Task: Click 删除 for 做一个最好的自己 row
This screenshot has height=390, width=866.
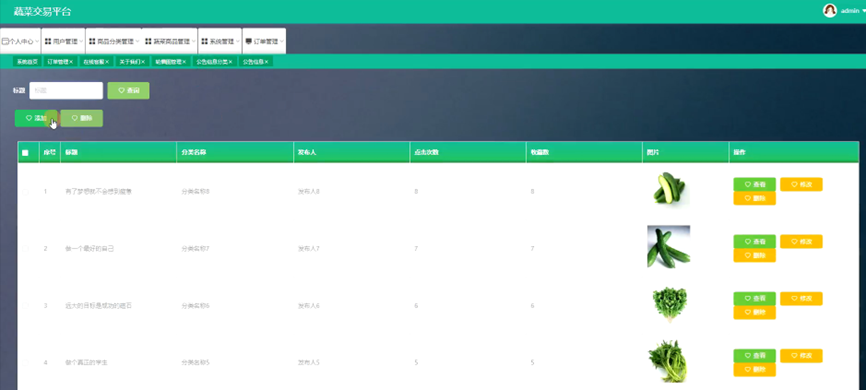Action: (x=754, y=255)
